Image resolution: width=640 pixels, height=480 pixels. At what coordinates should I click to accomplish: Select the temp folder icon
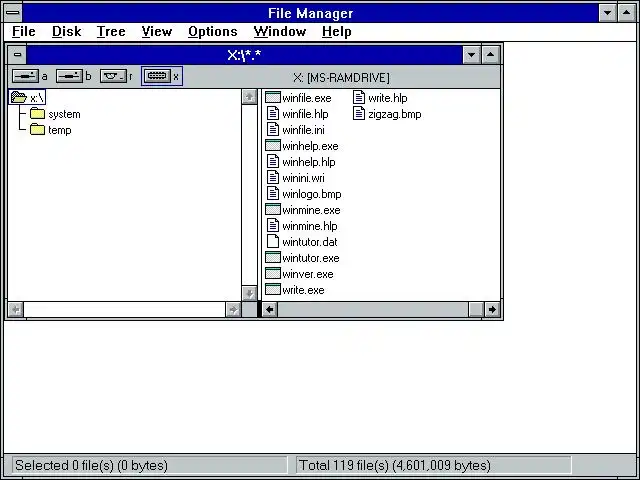[x=37, y=130]
